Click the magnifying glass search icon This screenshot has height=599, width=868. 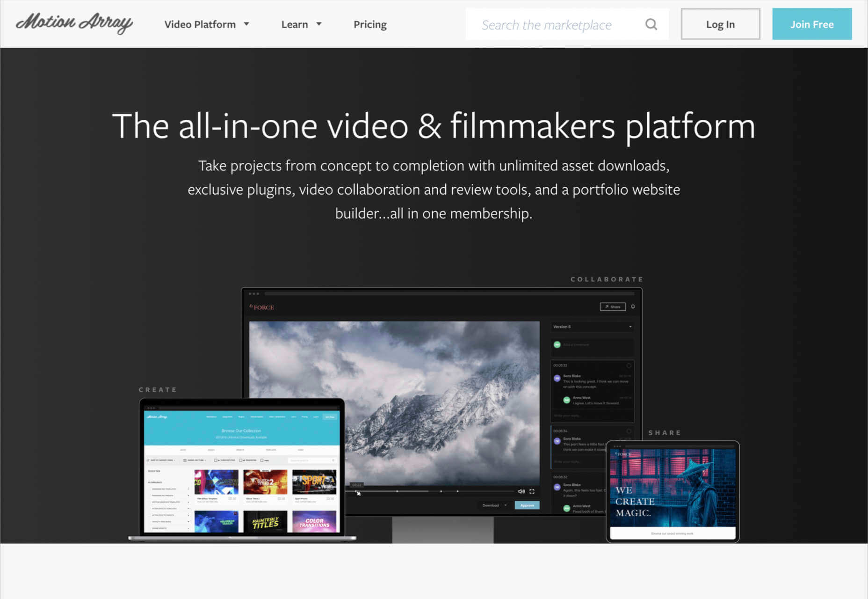(651, 24)
